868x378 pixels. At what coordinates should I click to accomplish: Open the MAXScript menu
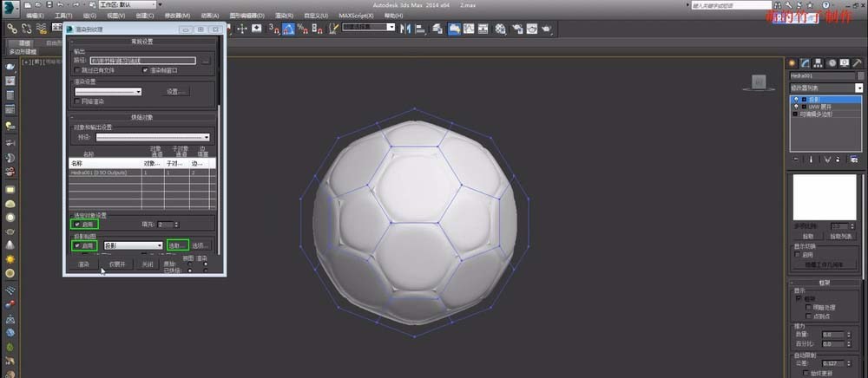click(x=357, y=16)
